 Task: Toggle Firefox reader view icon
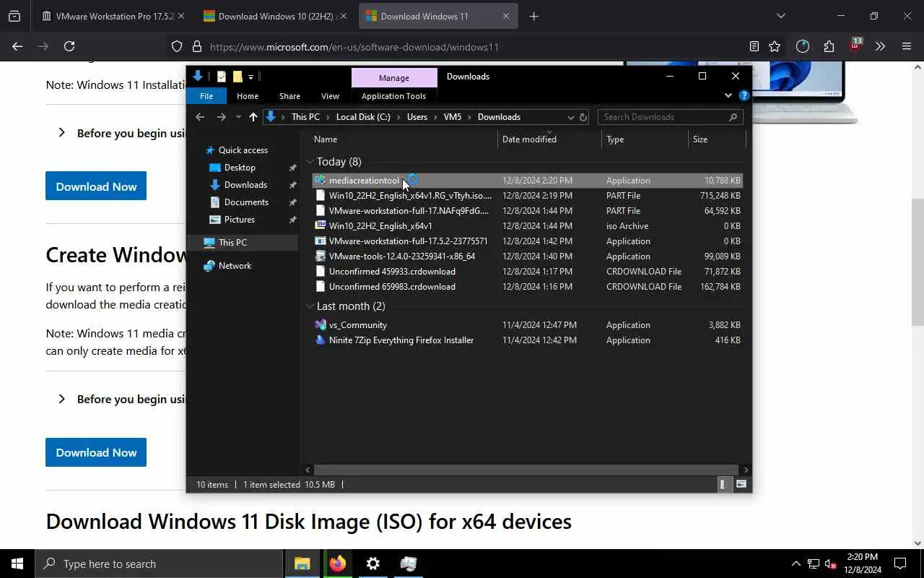click(754, 46)
